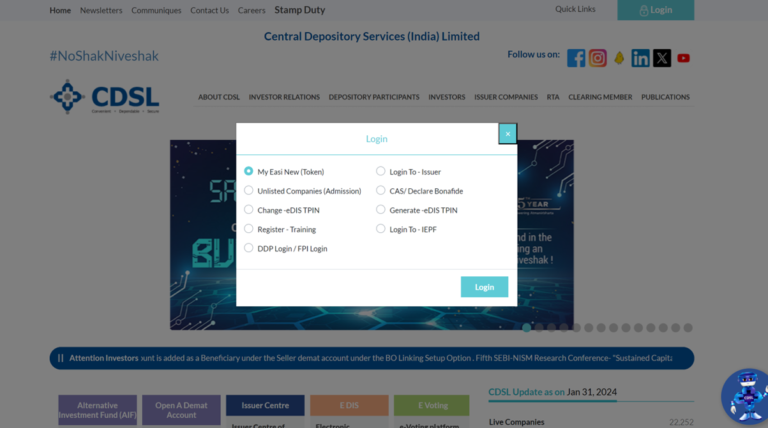This screenshot has width=768, height=428.
Task: Click Central Depository Services (India) Limited heading
Action: [372, 36]
